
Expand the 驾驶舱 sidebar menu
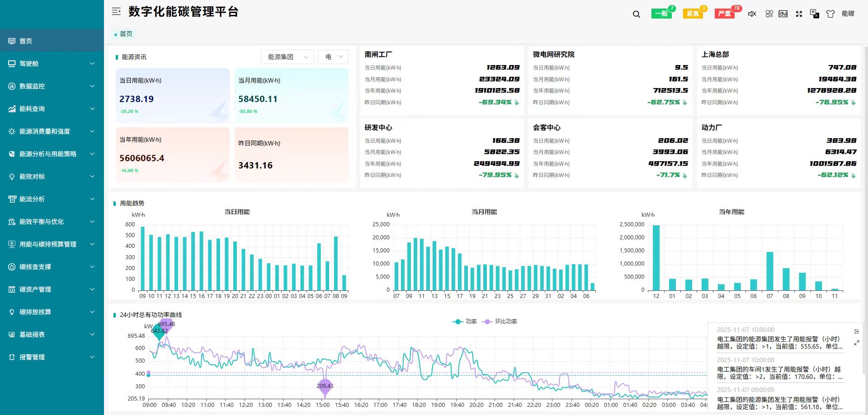[x=52, y=64]
